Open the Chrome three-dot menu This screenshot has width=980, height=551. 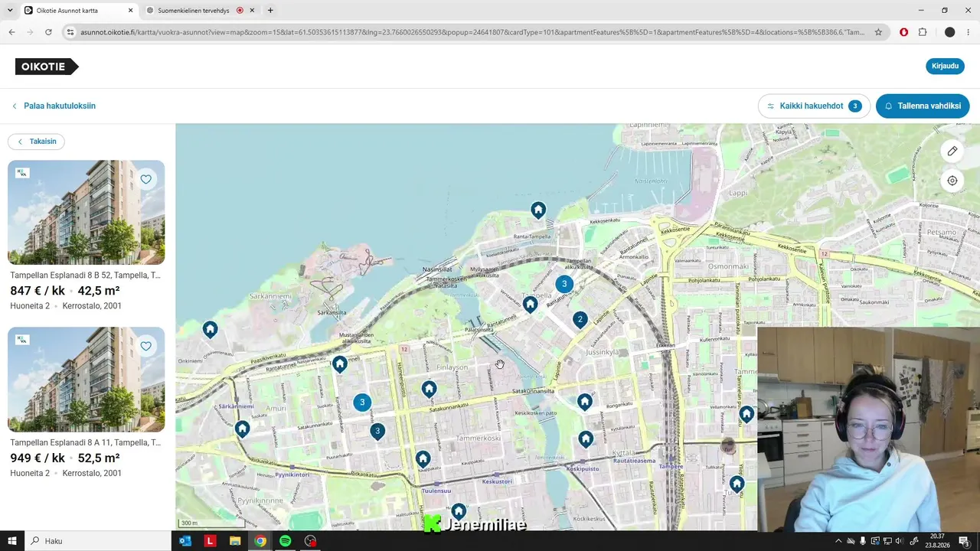point(969,32)
